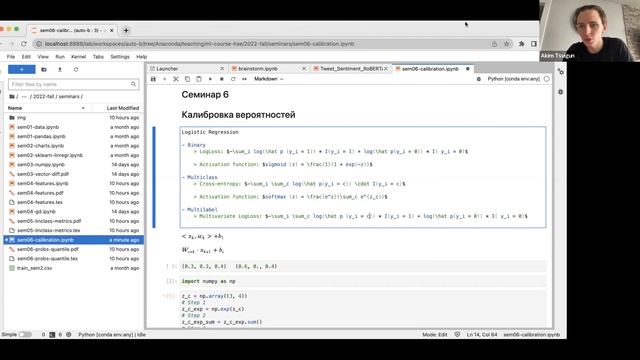Viewport: 640px width, 360px height.
Task: Navigate to seminars in breadcrumb
Action: 69,97
